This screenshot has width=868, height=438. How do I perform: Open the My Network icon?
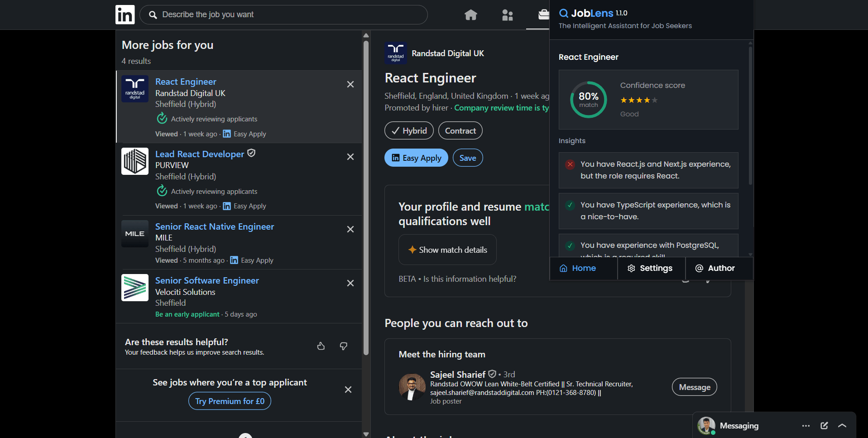508,15
